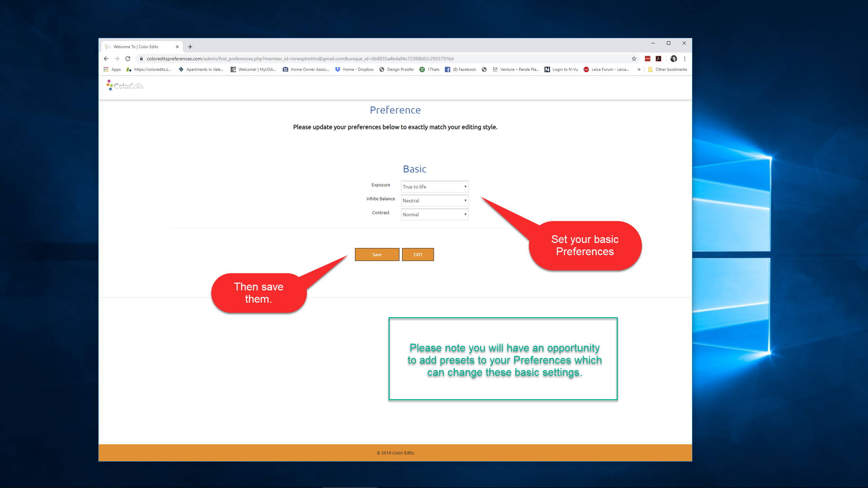Open the Other bookmarks folder
868x488 pixels.
click(x=667, y=69)
